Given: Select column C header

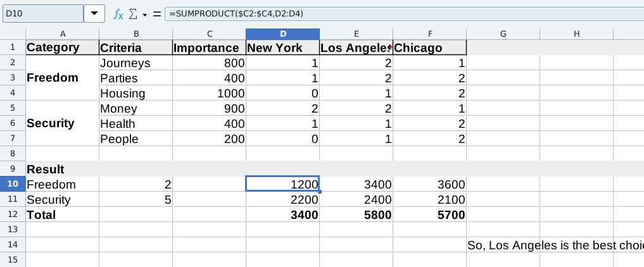Looking at the screenshot, I should (210, 34).
